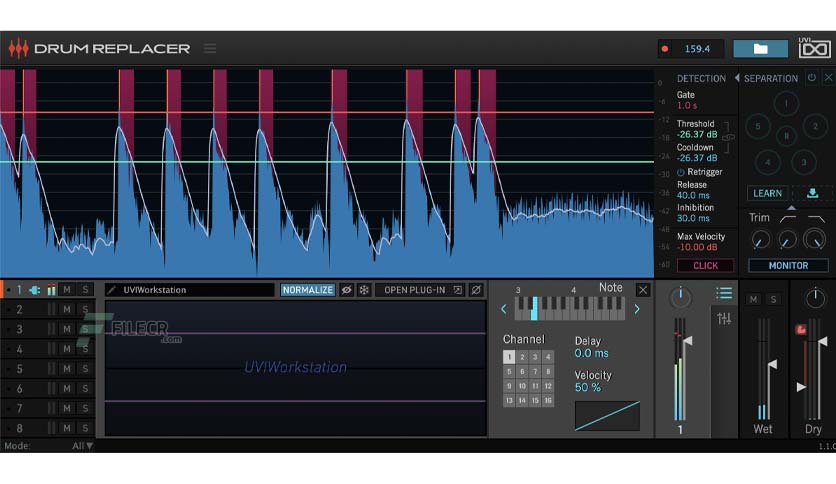Viewport: 836px width, 484px height.
Task: Open the Mode All dropdown
Action: pyautogui.click(x=82, y=446)
